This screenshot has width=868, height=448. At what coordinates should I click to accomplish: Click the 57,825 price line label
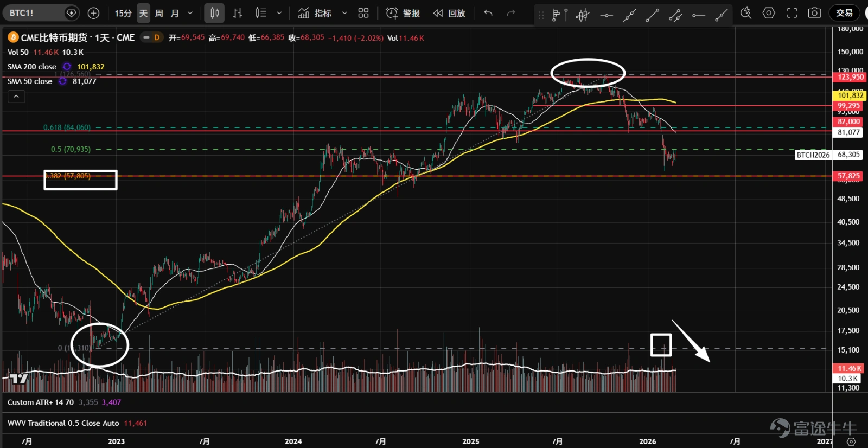pyautogui.click(x=848, y=176)
